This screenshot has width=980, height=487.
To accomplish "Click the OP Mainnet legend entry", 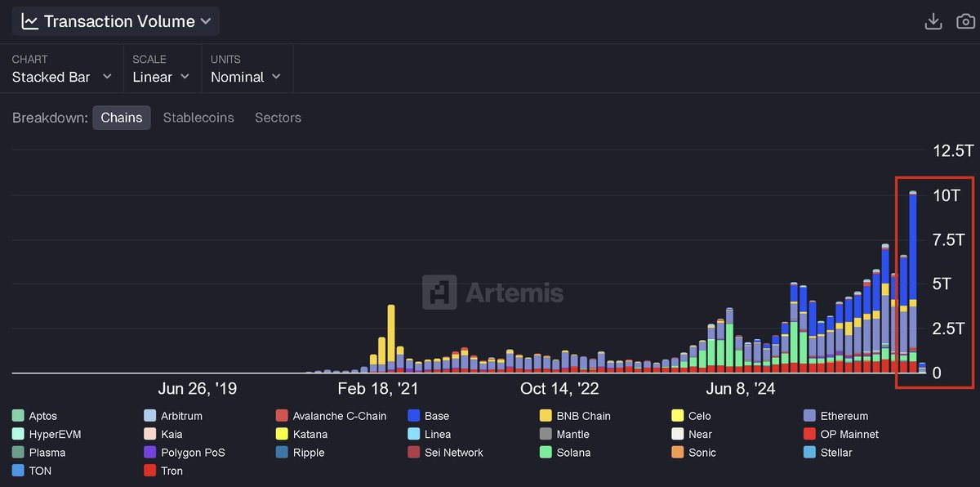I will pyautogui.click(x=849, y=434).
